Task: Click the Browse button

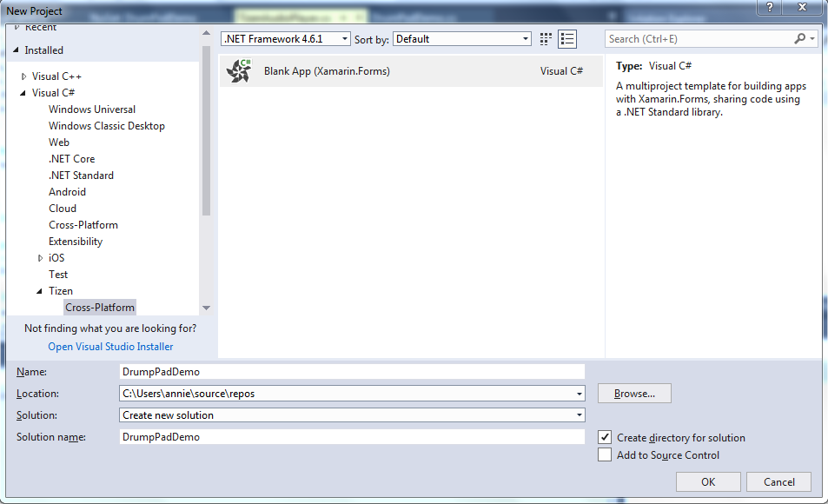Action: 634,394
